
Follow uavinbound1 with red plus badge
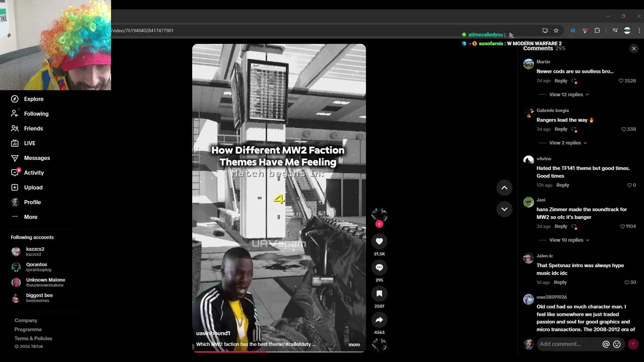[x=379, y=224]
